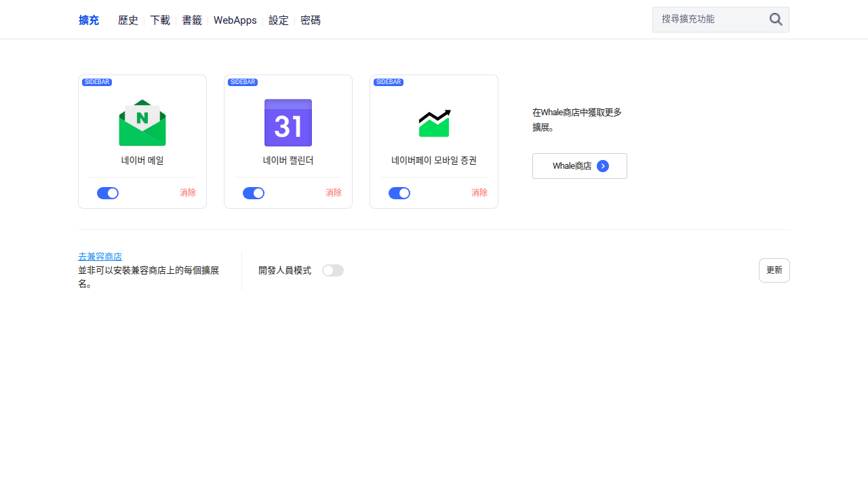Follow the 去兼容商店 link
868x488 pixels.
click(x=100, y=257)
